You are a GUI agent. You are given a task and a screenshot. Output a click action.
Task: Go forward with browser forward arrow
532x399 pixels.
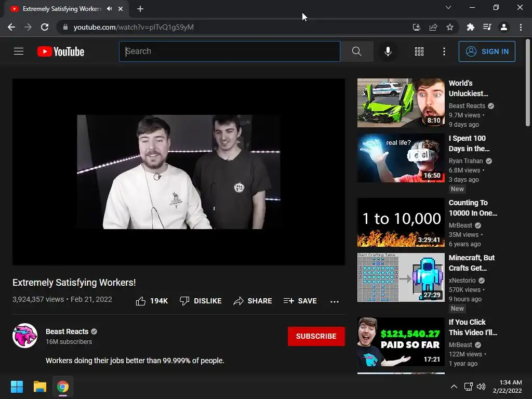click(28, 27)
